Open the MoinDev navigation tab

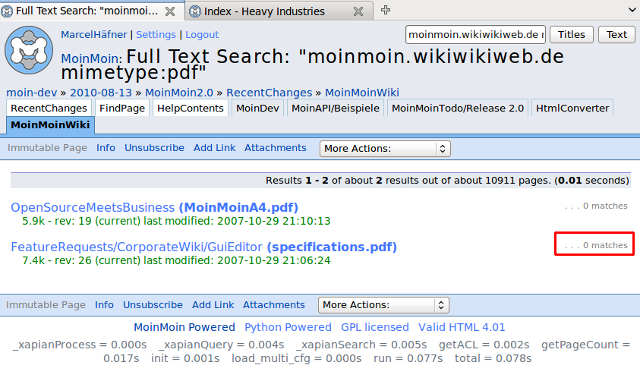coord(258,108)
